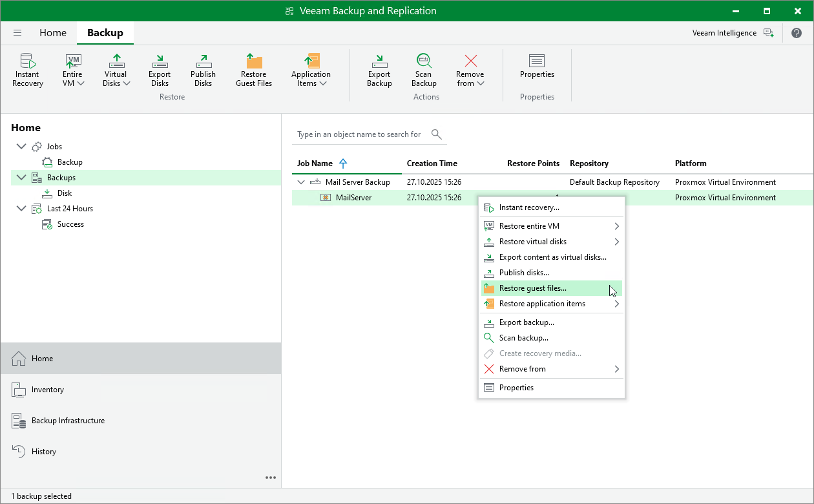Open Publish Disks from the ribbon
814x504 pixels.
[203, 70]
